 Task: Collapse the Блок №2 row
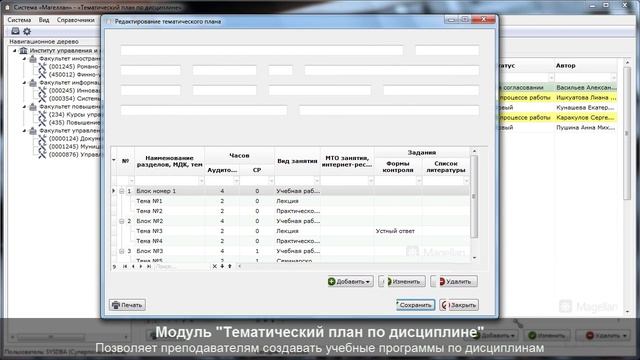pos(122,221)
